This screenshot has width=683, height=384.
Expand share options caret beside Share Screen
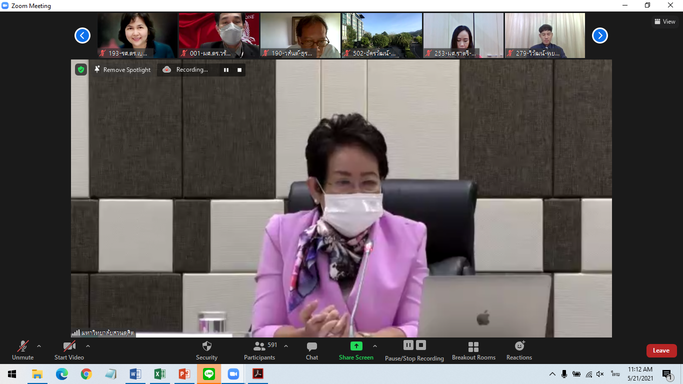(x=375, y=347)
